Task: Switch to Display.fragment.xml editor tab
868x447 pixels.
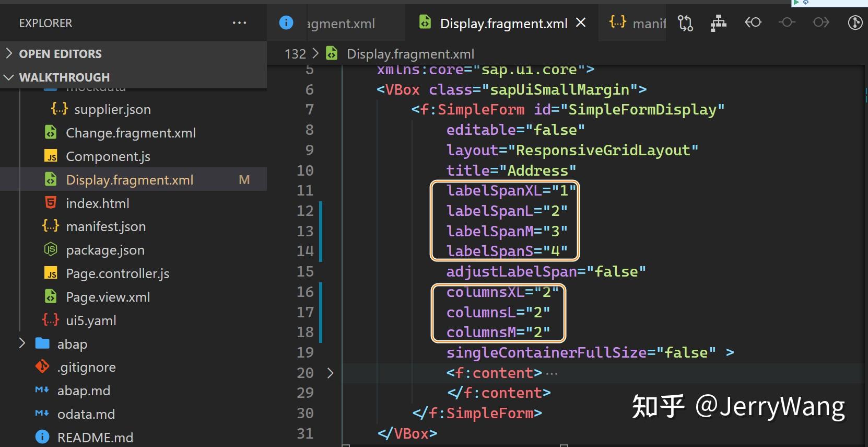Action: pos(503,24)
